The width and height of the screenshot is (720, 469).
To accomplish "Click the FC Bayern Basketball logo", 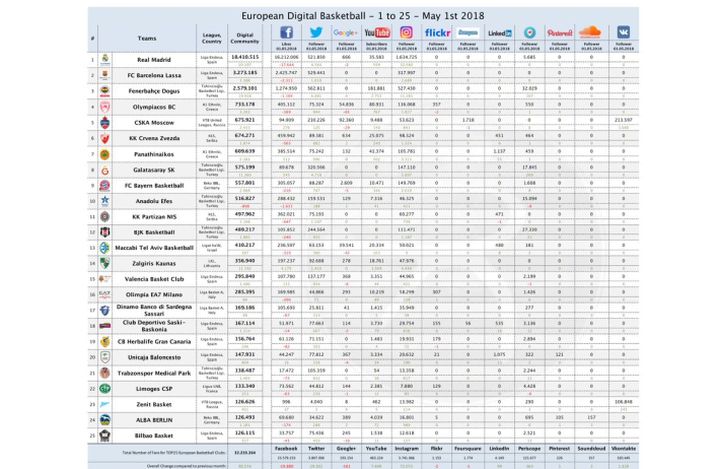I will point(105,185).
